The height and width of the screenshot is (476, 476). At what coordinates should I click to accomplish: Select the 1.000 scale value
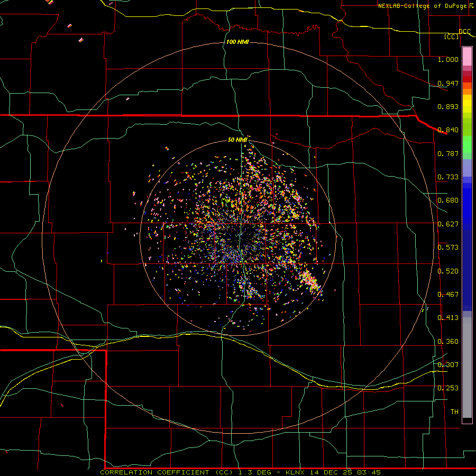tap(448, 59)
